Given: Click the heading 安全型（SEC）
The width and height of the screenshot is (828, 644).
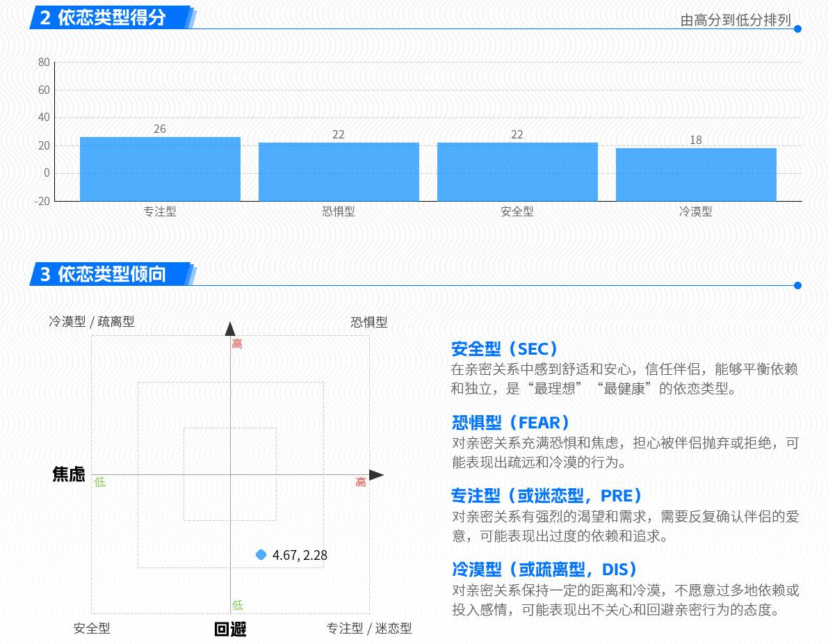Looking at the screenshot, I should [x=505, y=348].
